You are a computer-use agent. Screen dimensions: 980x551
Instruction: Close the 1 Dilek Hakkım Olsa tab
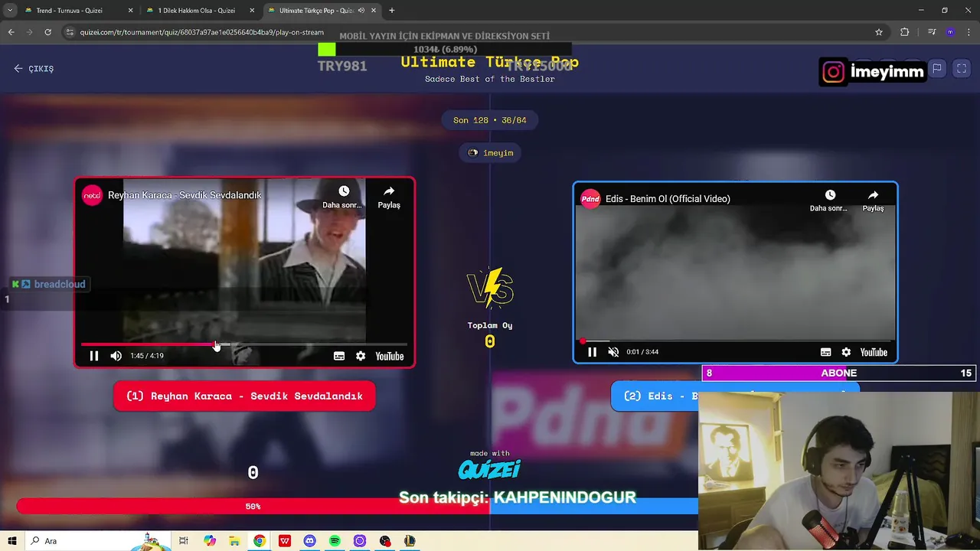[x=252, y=11]
